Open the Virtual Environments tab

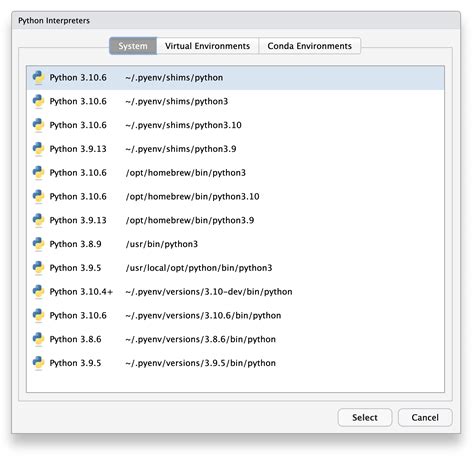(207, 46)
